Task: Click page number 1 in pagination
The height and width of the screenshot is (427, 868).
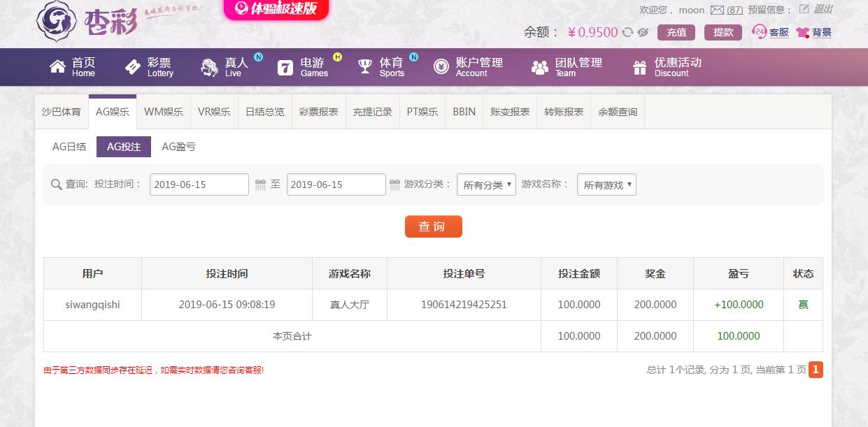Action: coord(816,370)
